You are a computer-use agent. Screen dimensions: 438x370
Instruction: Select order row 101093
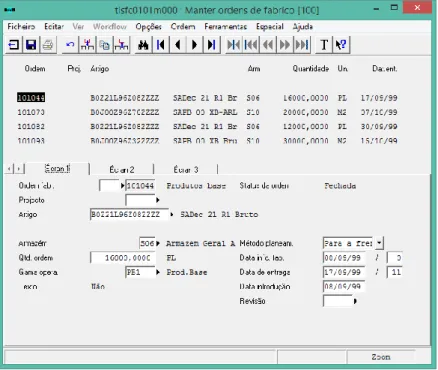click(x=207, y=141)
